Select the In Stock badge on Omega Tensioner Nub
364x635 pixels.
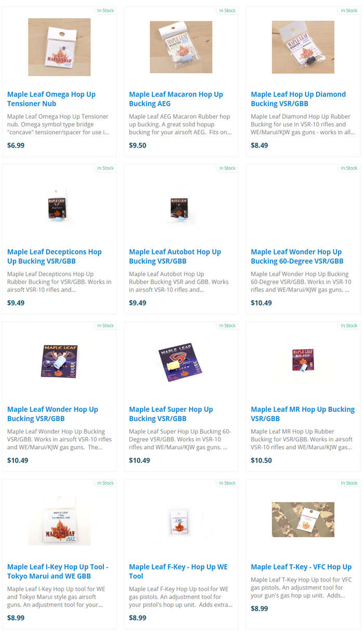click(x=105, y=10)
